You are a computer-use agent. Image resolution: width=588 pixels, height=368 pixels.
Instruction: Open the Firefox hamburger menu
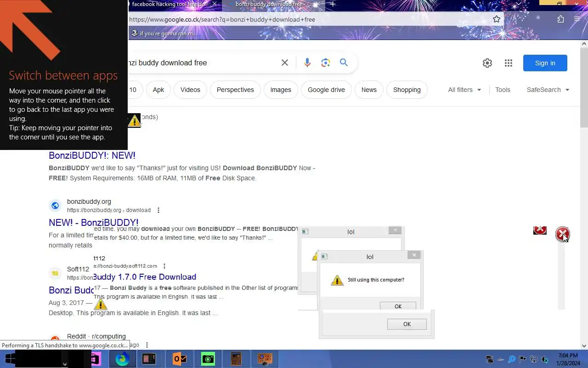click(577, 19)
